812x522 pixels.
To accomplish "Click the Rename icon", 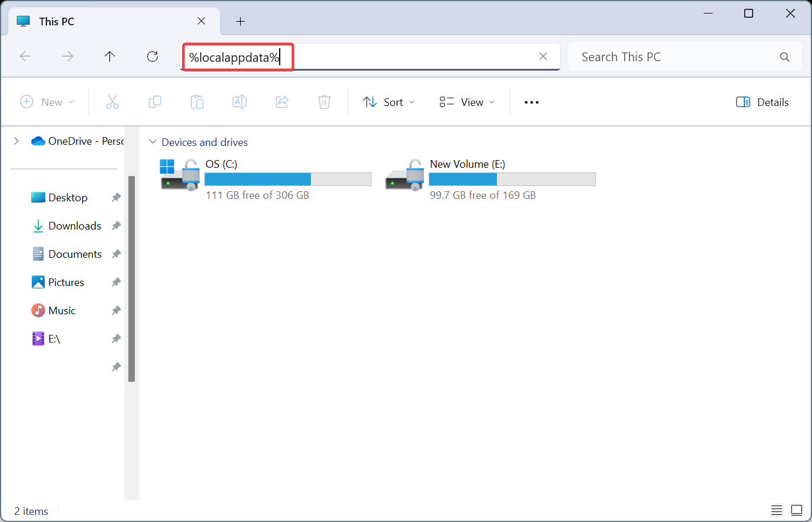I will tap(240, 102).
